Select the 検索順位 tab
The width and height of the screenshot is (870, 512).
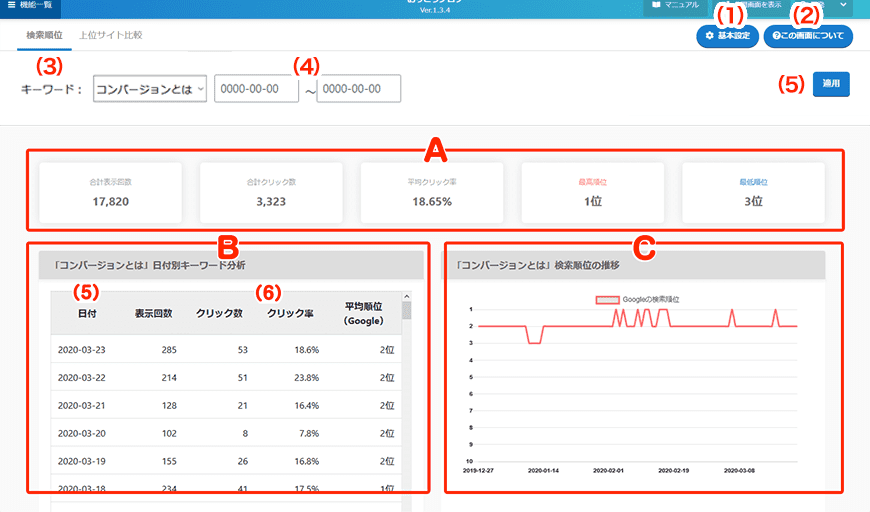[x=44, y=35]
